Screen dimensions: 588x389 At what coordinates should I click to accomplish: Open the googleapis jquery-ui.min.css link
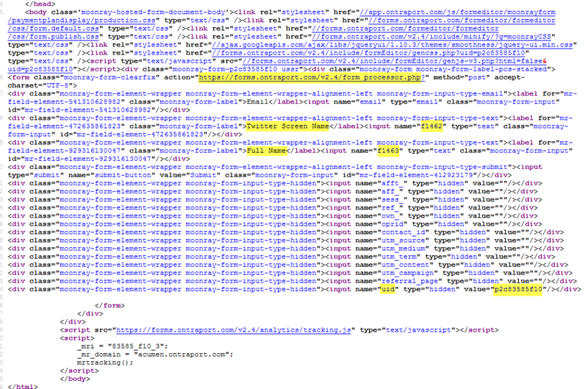pyautogui.click(x=392, y=45)
